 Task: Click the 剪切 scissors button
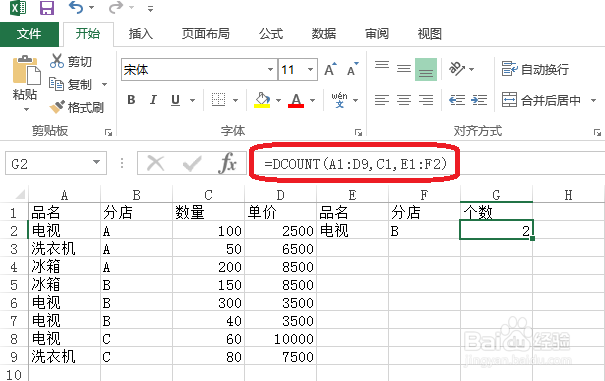point(71,61)
